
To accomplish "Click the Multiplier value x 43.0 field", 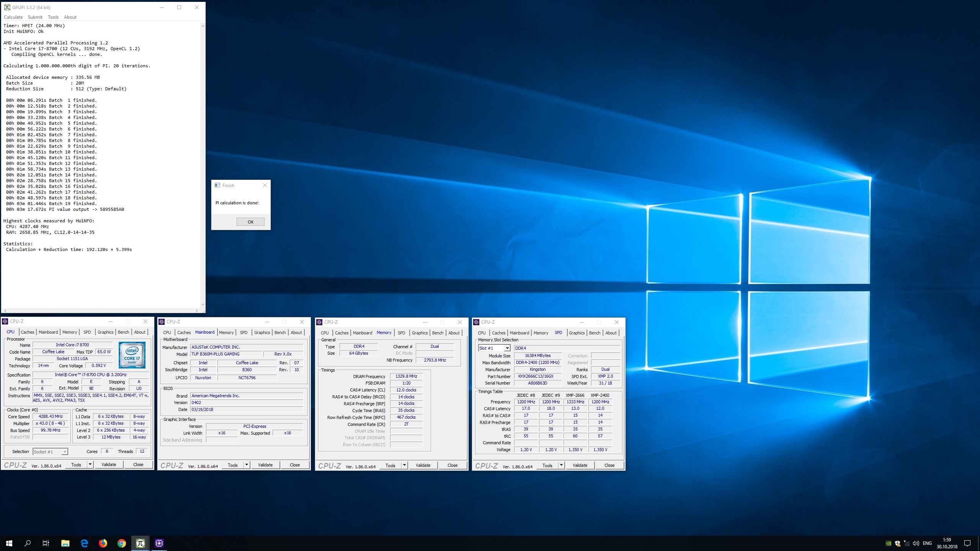I will click(x=51, y=423).
